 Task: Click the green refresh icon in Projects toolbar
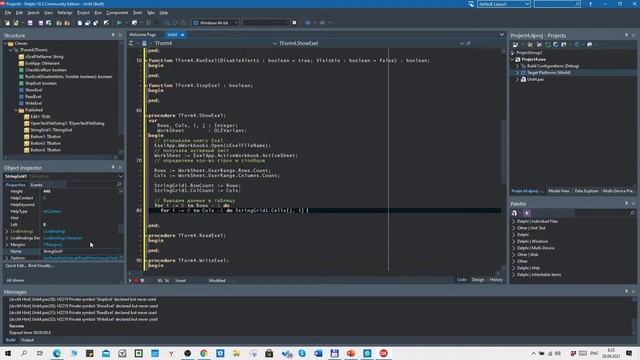tap(548, 44)
